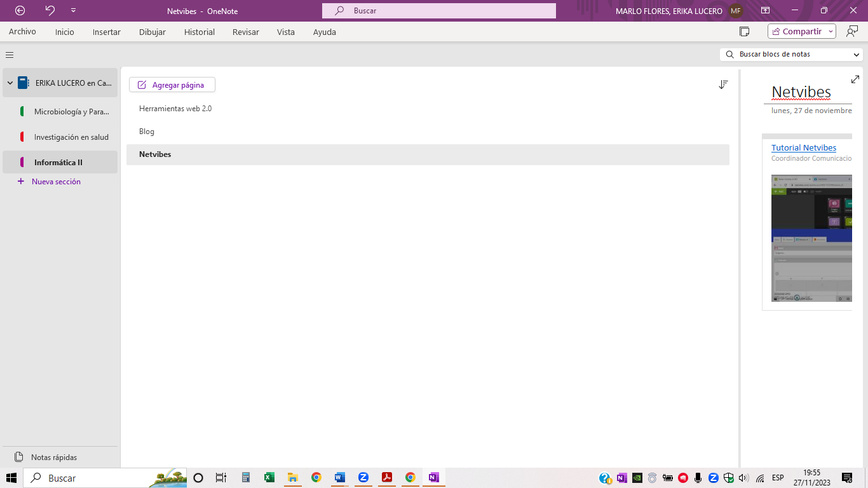Open the Tutorial Netvibes link

click(804, 147)
